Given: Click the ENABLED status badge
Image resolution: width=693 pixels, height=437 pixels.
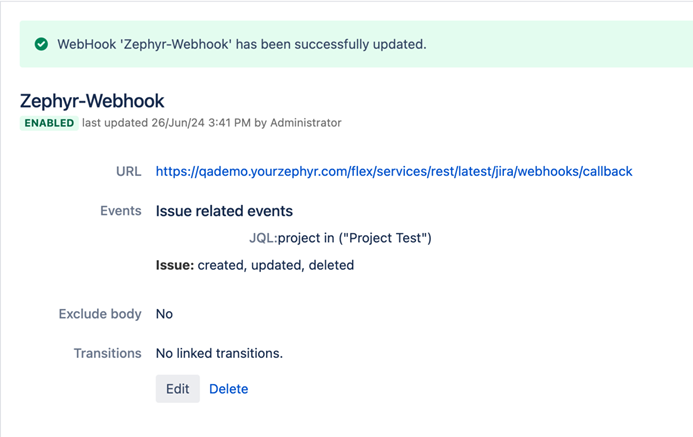Looking at the screenshot, I should click(49, 123).
